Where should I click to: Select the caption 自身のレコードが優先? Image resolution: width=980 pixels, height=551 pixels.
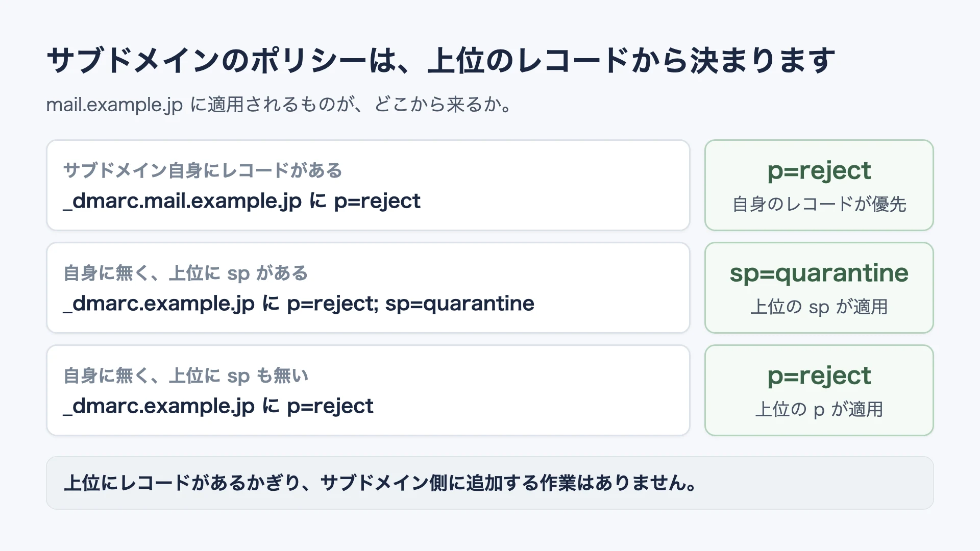pos(819,204)
